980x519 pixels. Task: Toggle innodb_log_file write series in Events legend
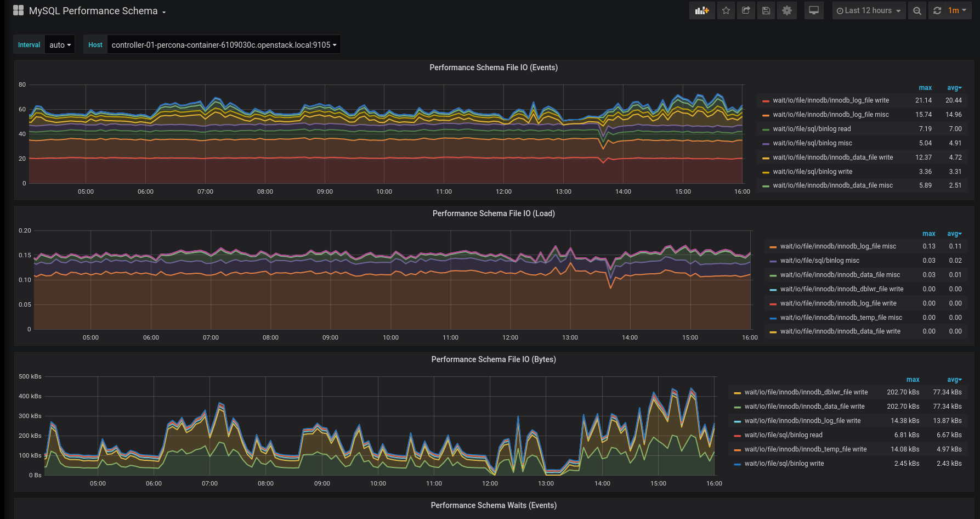click(x=830, y=100)
